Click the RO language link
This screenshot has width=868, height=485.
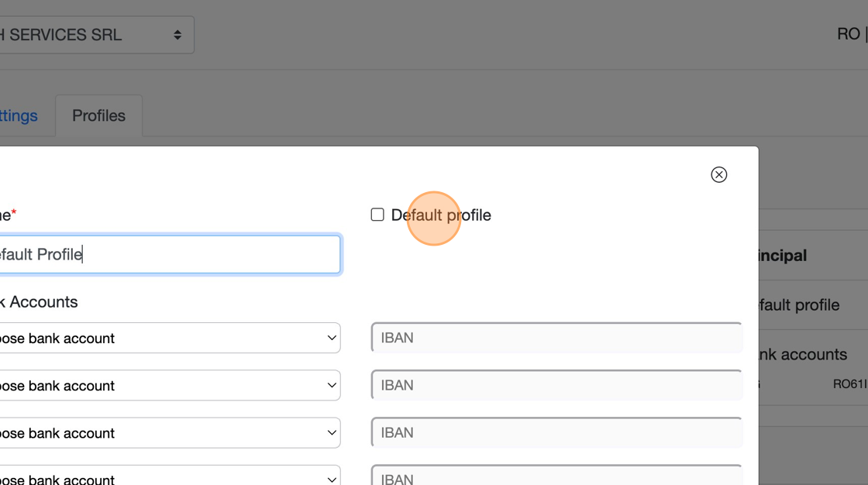[x=848, y=34]
